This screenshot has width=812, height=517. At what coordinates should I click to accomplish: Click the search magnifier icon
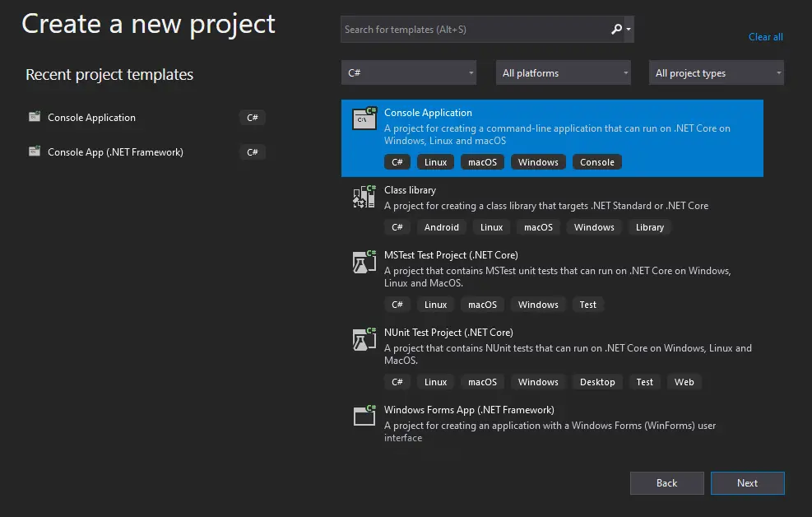pos(616,29)
